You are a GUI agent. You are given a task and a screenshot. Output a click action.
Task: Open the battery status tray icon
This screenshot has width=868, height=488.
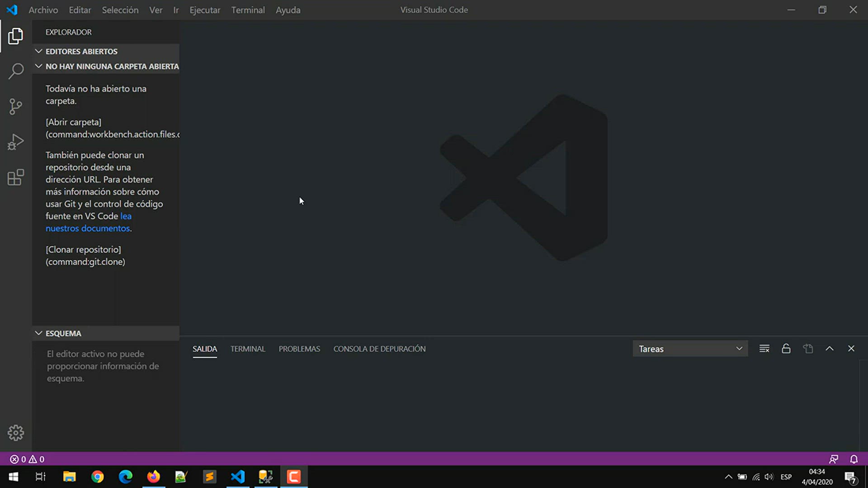742,477
